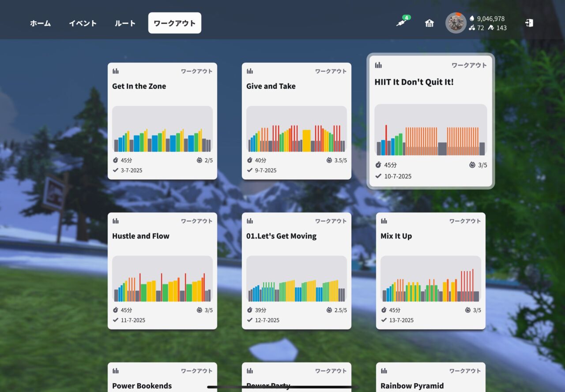Click the 3.5/5 intensity flame icon
Image resolution: width=565 pixels, height=392 pixels.
329,161
